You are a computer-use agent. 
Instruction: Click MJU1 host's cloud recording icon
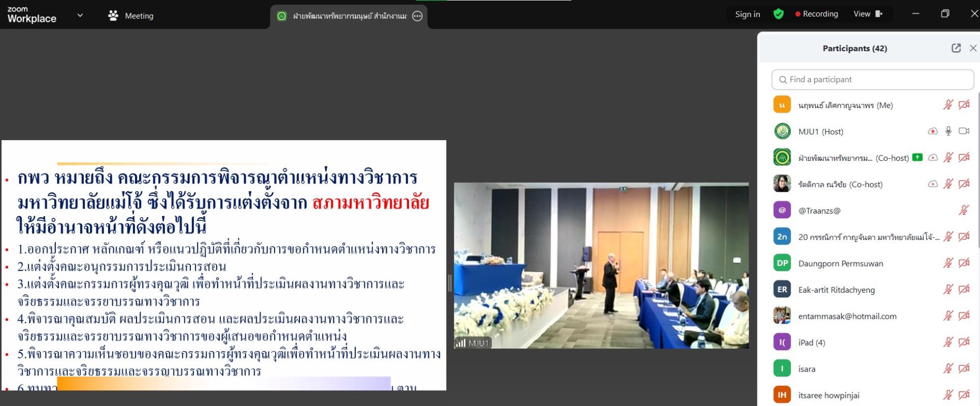point(932,131)
